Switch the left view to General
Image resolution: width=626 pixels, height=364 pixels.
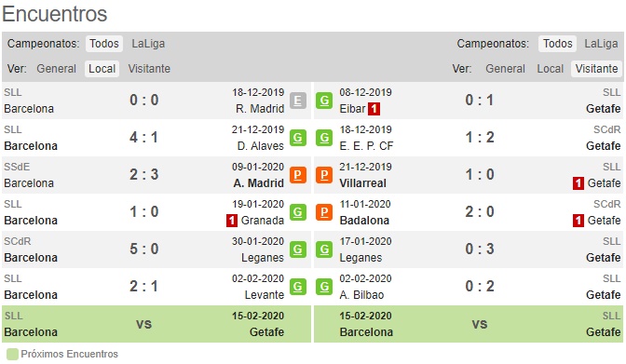pyautogui.click(x=56, y=69)
